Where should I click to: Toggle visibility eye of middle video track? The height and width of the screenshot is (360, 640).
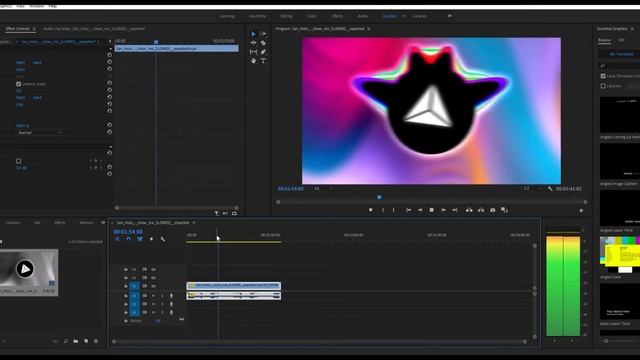coord(153,278)
